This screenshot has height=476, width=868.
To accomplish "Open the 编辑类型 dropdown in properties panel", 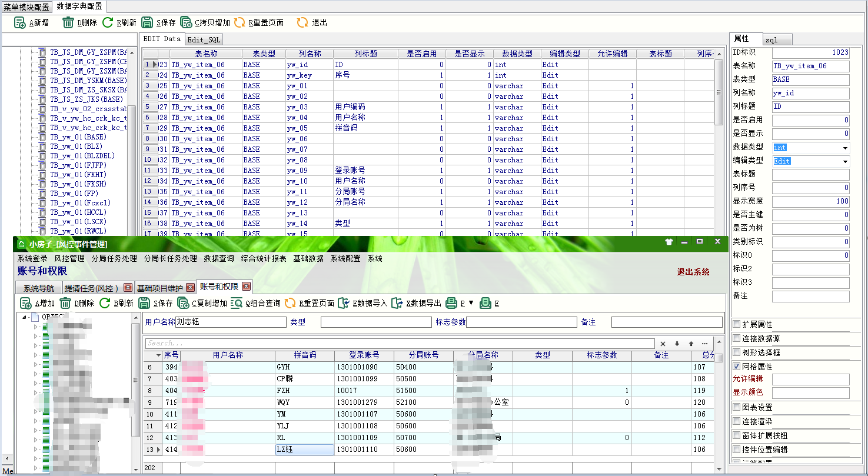I will tap(845, 161).
